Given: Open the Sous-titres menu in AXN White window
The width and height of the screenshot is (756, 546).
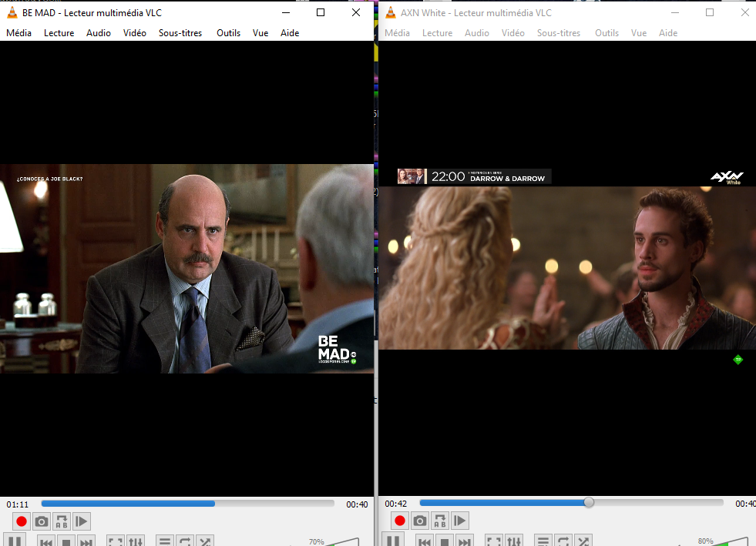Looking at the screenshot, I should click(x=559, y=33).
